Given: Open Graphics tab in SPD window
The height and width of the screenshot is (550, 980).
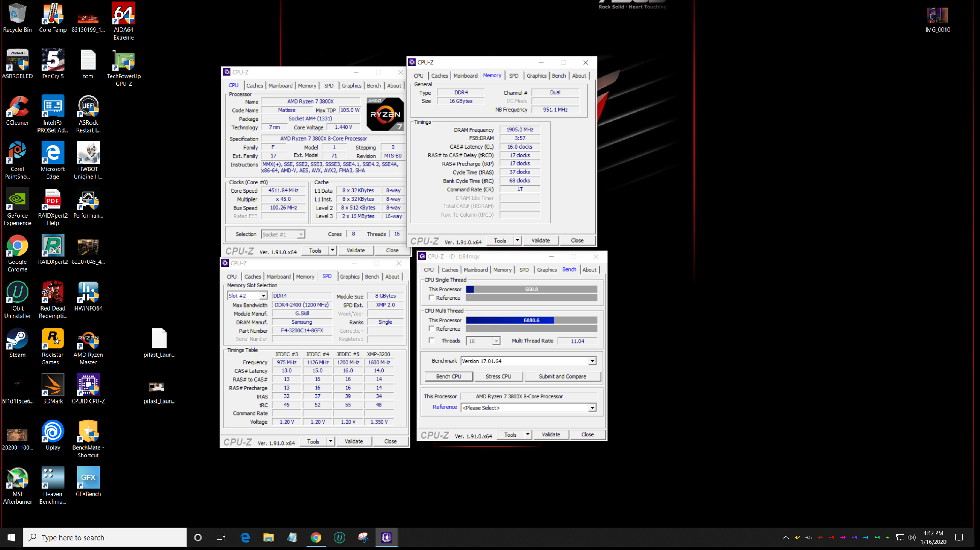Looking at the screenshot, I should click(350, 277).
